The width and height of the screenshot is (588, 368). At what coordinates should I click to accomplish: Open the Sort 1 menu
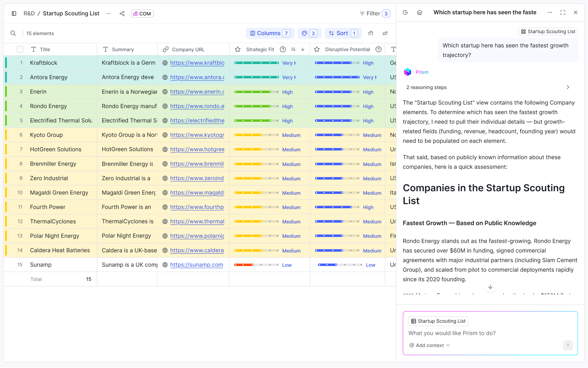[x=343, y=33]
